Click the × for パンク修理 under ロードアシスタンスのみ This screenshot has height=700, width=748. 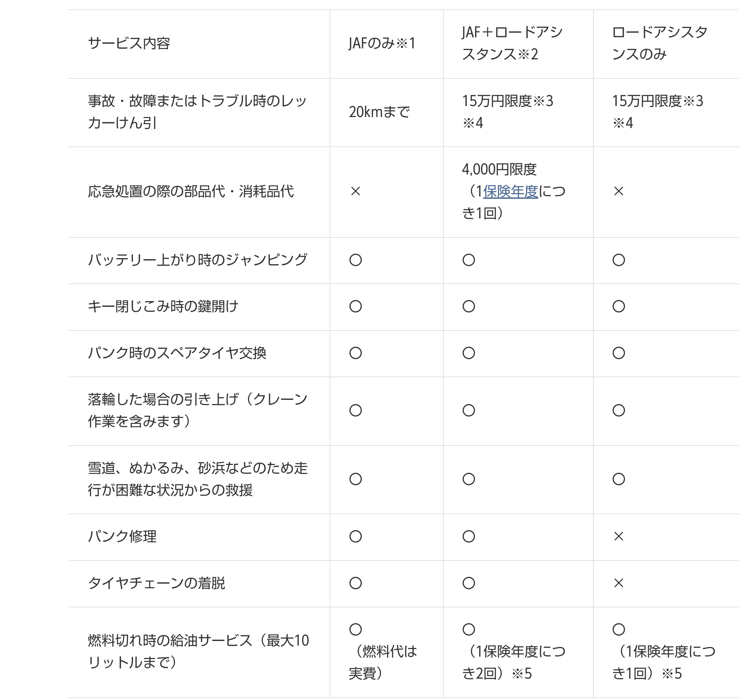click(618, 536)
